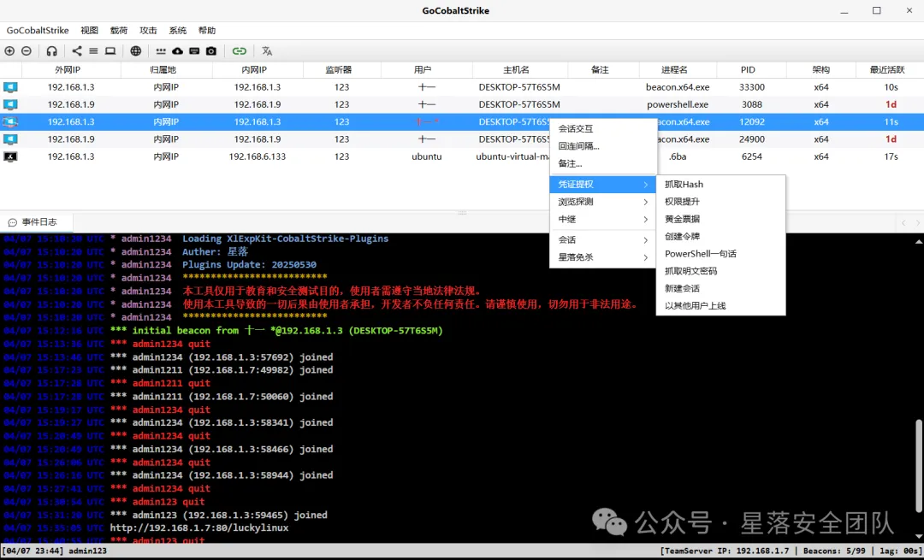924x560 pixels.
Task: Open the 视图 menu
Action: click(90, 31)
